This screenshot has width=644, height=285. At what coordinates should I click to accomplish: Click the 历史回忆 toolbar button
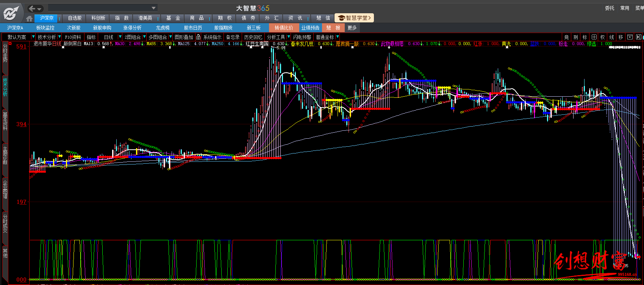253,37
